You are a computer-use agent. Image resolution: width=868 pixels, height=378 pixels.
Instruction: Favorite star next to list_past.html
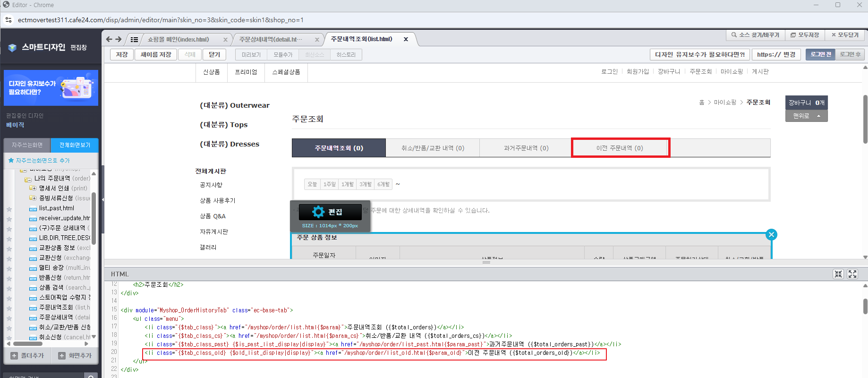click(x=9, y=209)
